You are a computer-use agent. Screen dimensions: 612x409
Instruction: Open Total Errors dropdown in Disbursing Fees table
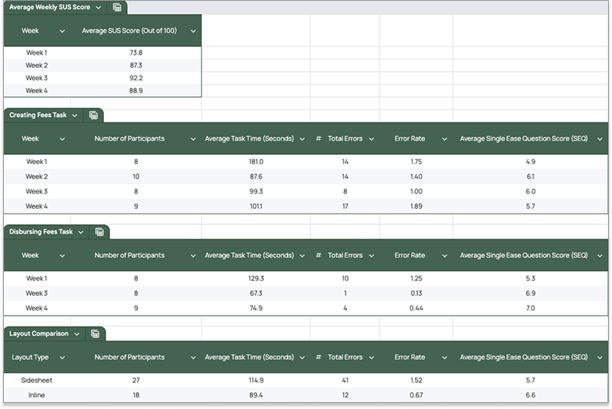[x=372, y=256]
